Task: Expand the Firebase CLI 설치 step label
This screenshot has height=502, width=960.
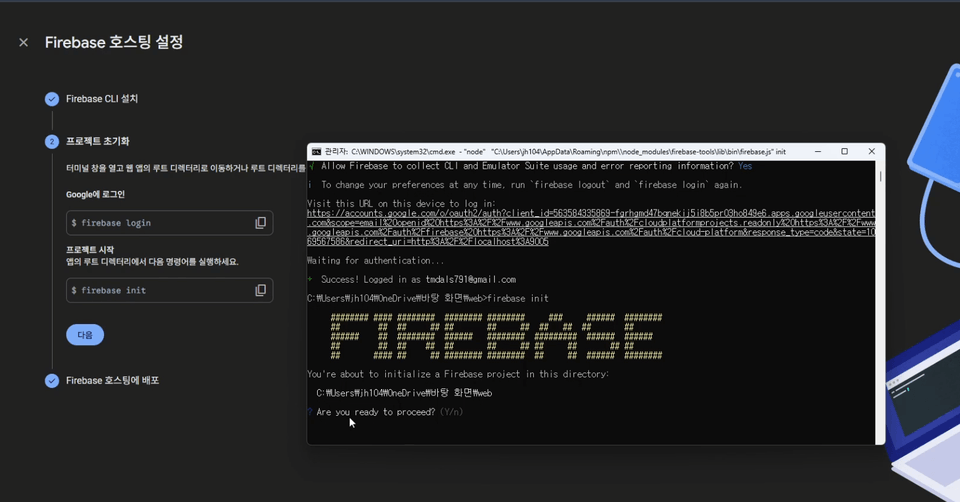Action: [x=102, y=99]
